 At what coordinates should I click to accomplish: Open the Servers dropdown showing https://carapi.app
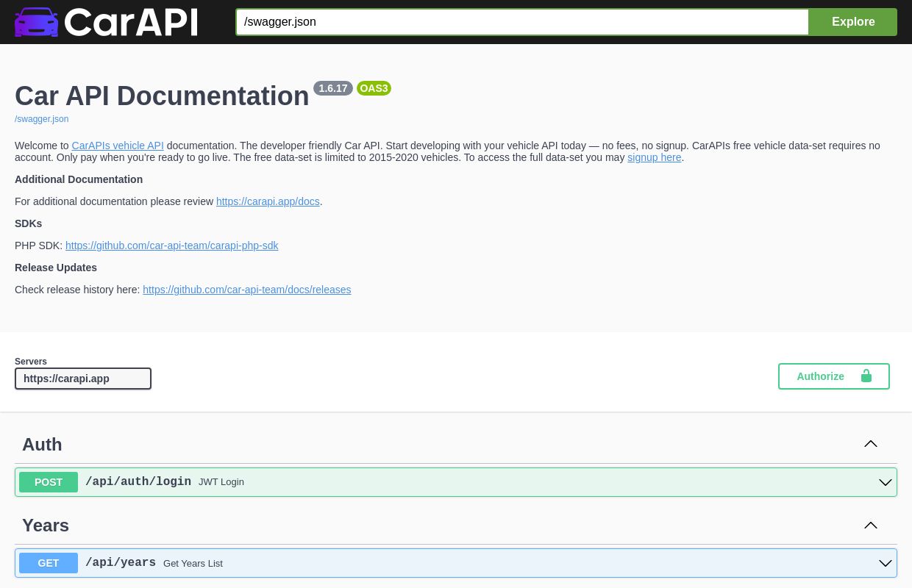(83, 379)
